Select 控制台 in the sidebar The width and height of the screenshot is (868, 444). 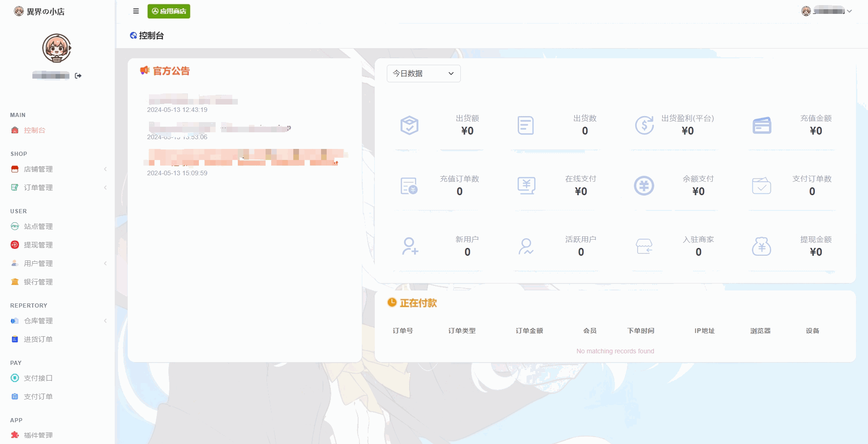[35, 130]
